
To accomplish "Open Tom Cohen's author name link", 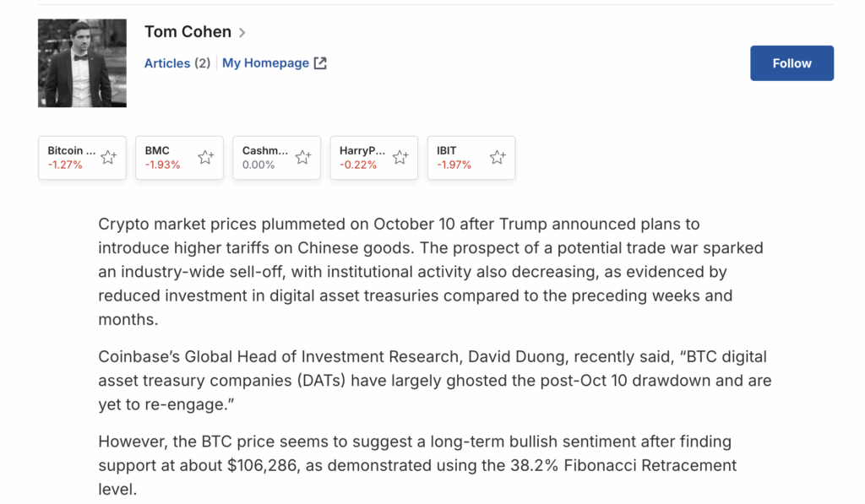I will click(188, 32).
